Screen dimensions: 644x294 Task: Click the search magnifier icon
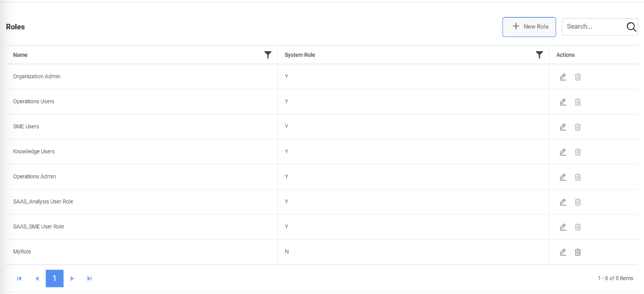(x=631, y=27)
